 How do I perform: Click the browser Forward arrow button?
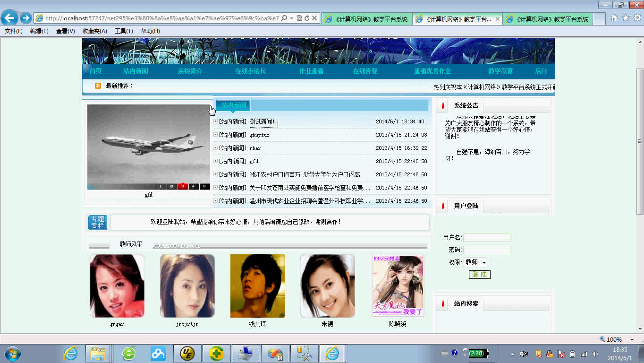tap(26, 18)
